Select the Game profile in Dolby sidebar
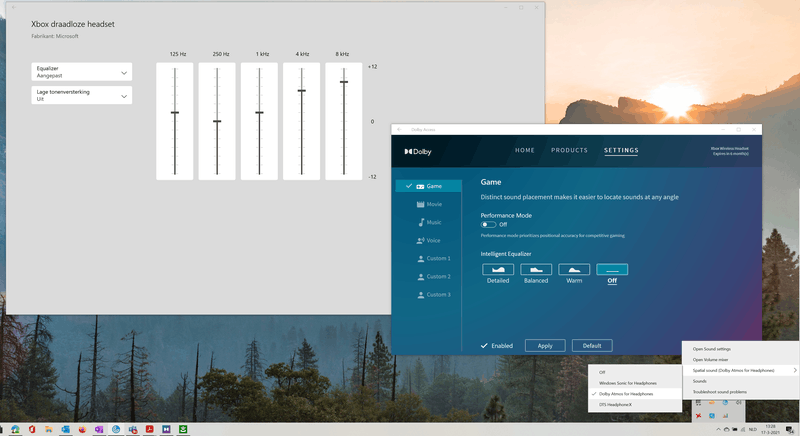The height and width of the screenshot is (436, 800). coord(429,186)
